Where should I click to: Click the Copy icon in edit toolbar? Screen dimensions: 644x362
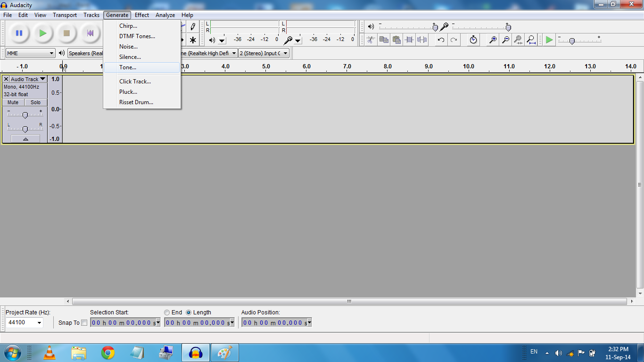tap(384, 40)
